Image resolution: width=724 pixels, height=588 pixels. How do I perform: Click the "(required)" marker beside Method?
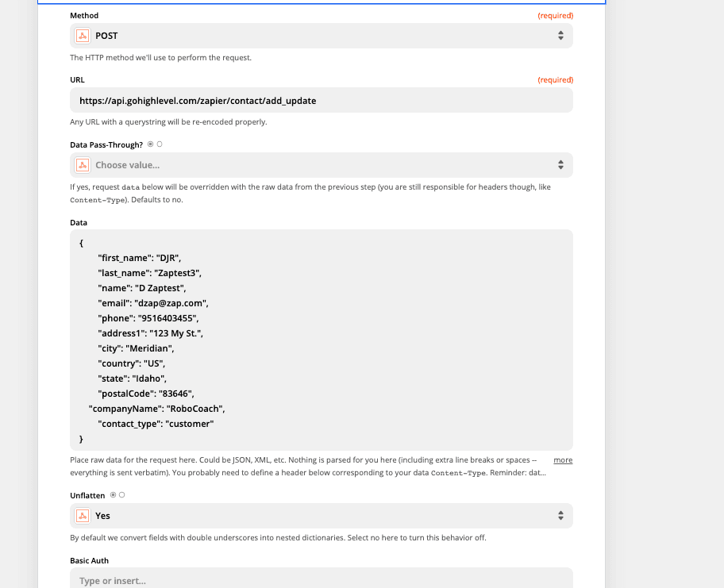click(x=556, y=16)
